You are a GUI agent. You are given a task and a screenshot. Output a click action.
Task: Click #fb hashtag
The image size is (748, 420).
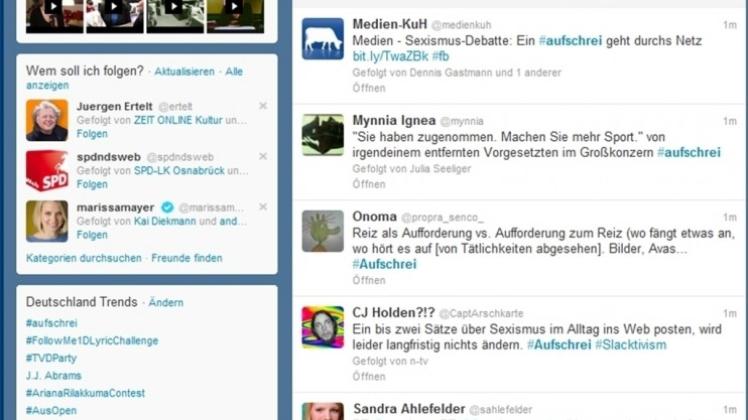point(440,56)
